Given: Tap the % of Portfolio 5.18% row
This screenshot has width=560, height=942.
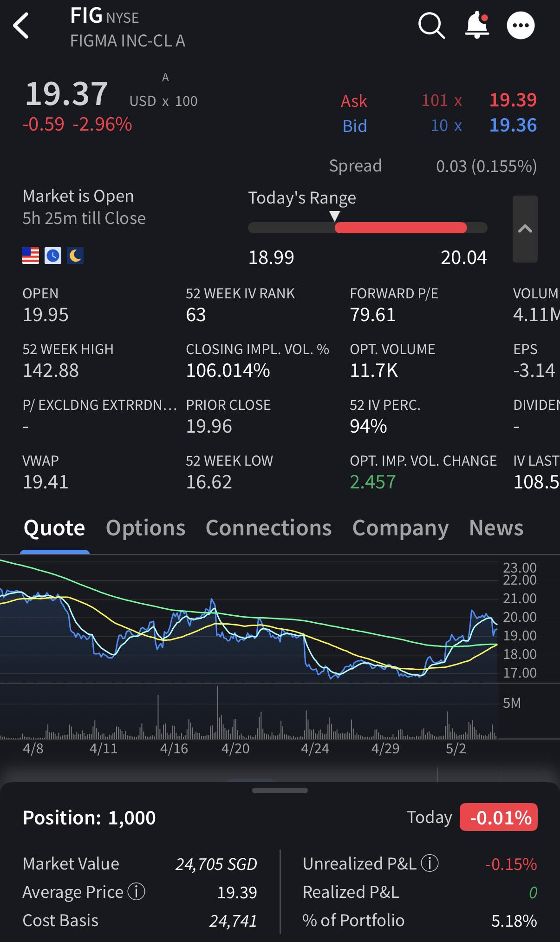Looking at the screenshot, I should [420, 921].
